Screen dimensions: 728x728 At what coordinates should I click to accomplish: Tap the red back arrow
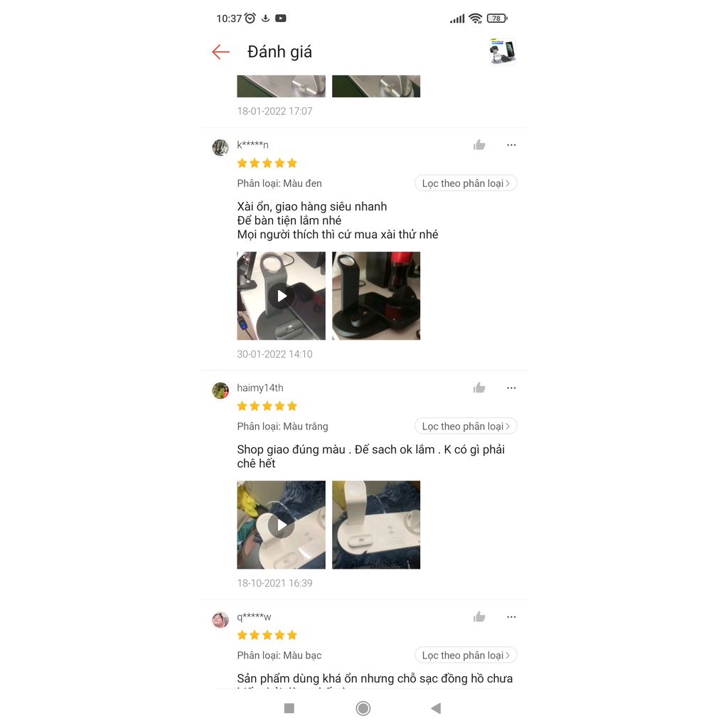coord(220,52)
